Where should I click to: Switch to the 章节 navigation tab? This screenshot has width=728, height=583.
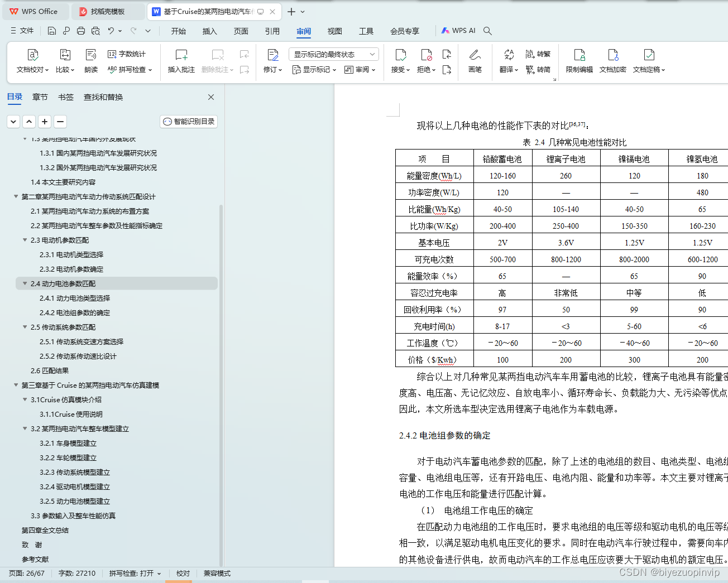click(x=40, y=97)
